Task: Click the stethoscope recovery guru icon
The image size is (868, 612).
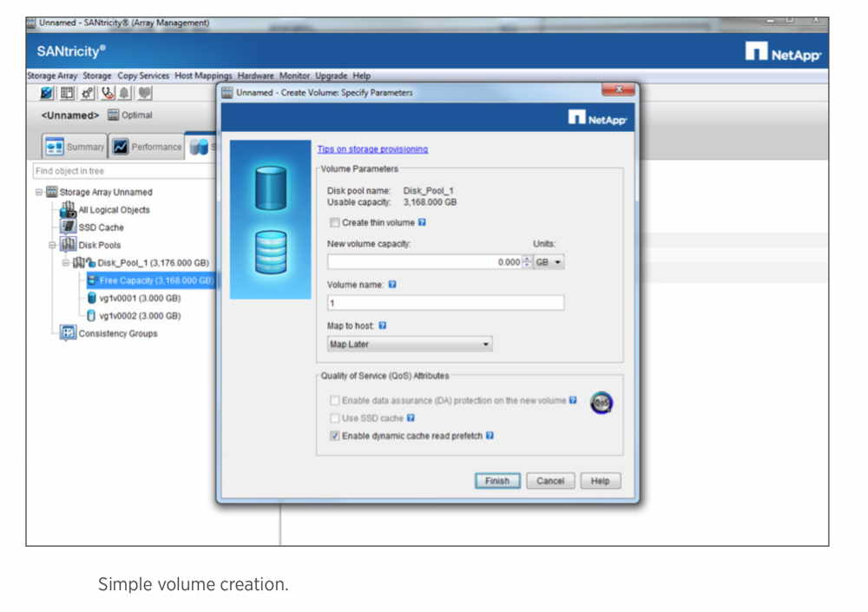Action: click(107, 93)
